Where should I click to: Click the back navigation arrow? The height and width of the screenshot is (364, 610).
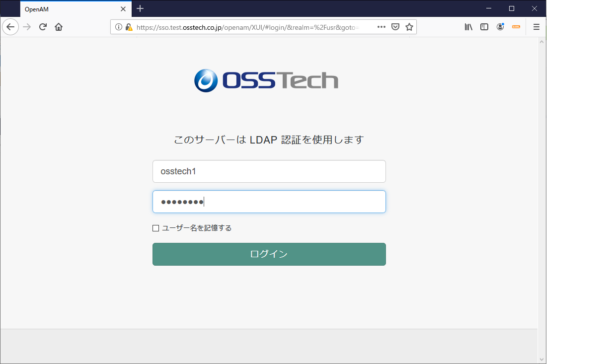pyautogui.click(x=10, y=27)
